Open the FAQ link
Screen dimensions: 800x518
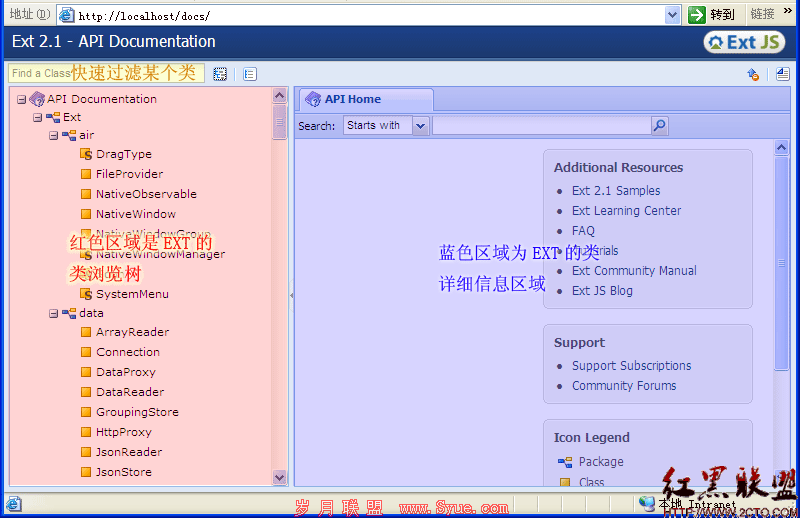tap(583, 231)
